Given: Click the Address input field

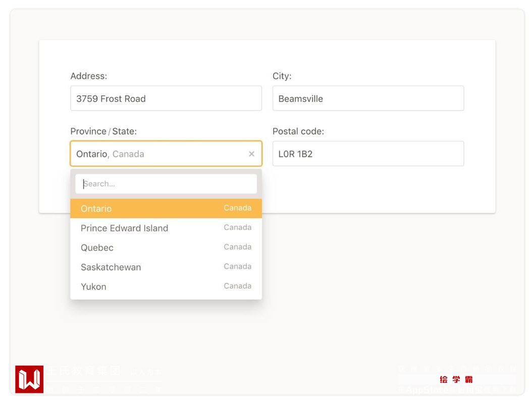Looking at the screenshot, I should (x=166, y=98).
